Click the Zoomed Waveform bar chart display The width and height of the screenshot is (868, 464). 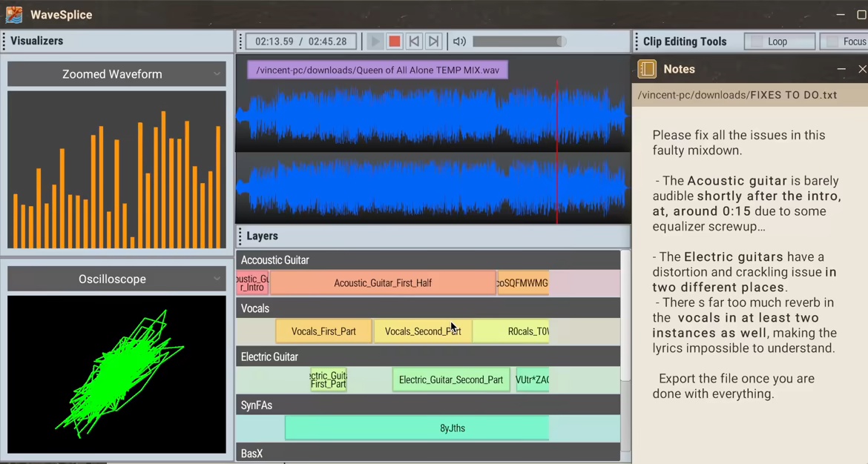(116, 170)
